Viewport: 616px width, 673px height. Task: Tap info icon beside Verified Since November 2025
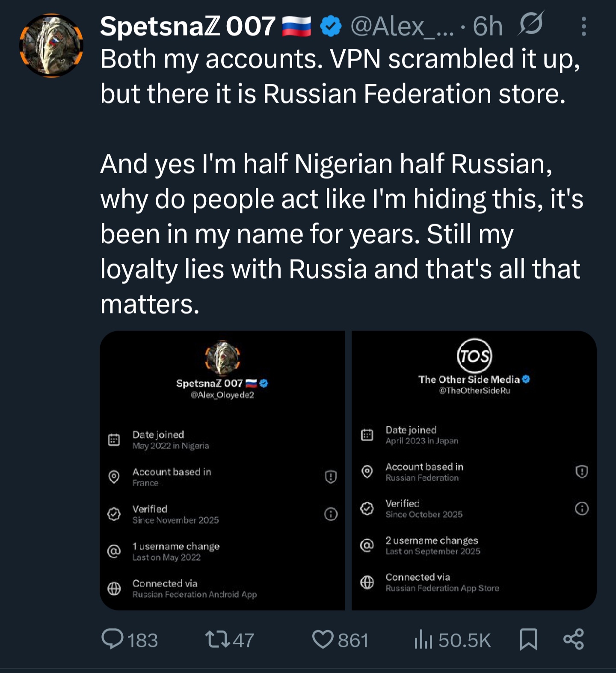331,514
